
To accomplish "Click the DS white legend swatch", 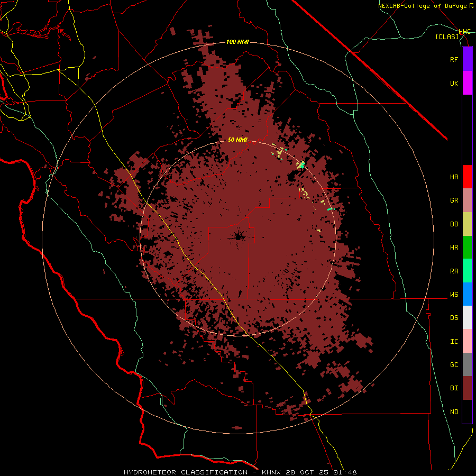I will coord(467,317).
